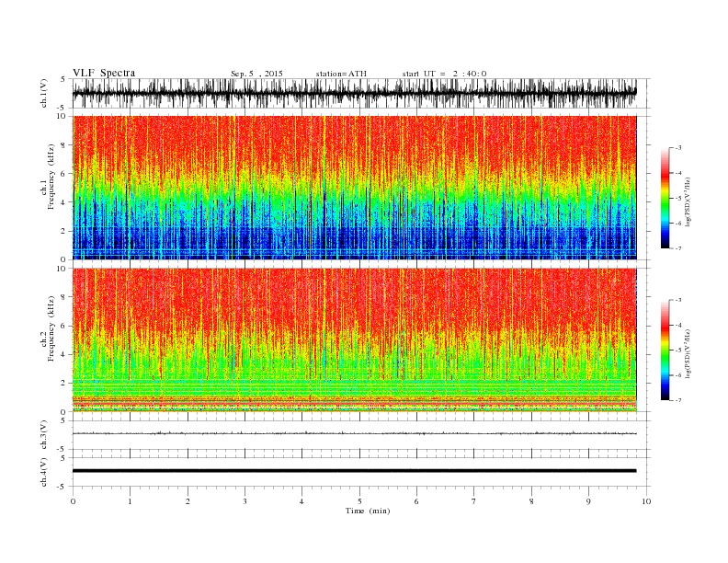Click the "VLF Spectra" plot title
This screenshot has height=563, width=728.
pyautogui.click(x=104, y=73)
